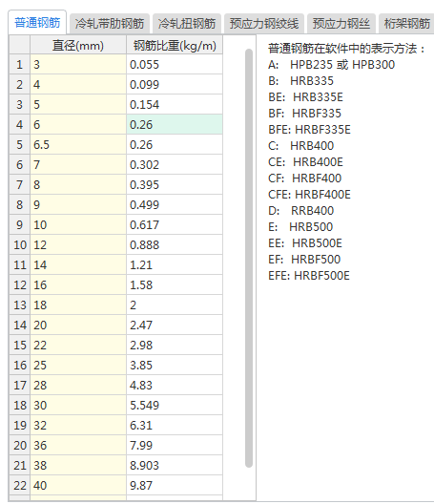This screenshot has width=434, height=504.
Task: Click the diameter cell 32 in row 19
Action: 78,426
